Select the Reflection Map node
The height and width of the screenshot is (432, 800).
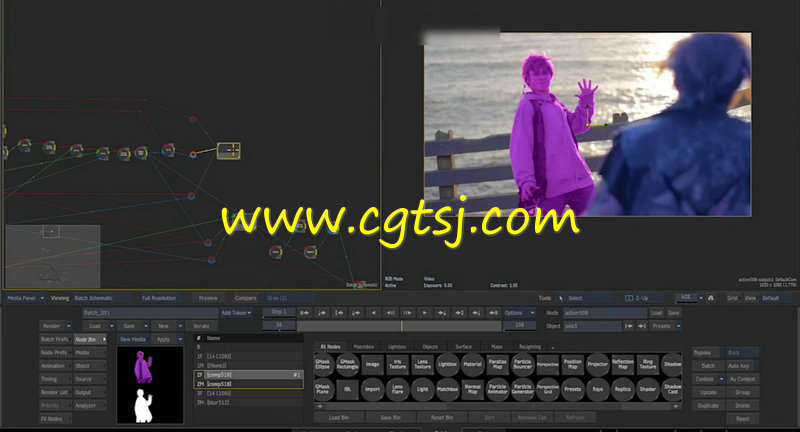coord(622,364)
